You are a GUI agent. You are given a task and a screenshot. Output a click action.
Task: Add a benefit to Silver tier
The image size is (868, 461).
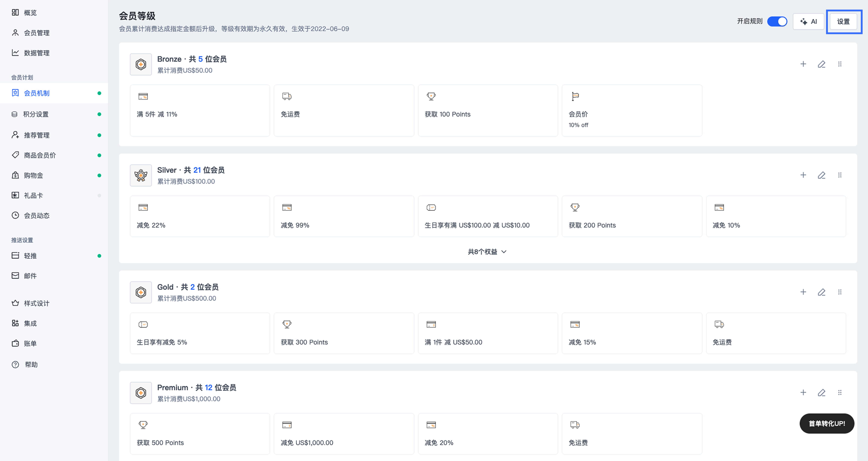803,175
